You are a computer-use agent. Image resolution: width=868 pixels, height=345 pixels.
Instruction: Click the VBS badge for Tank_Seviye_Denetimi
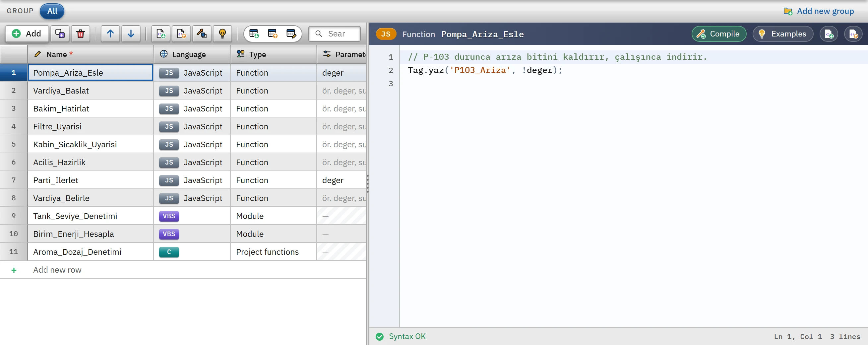click(169, 216)
